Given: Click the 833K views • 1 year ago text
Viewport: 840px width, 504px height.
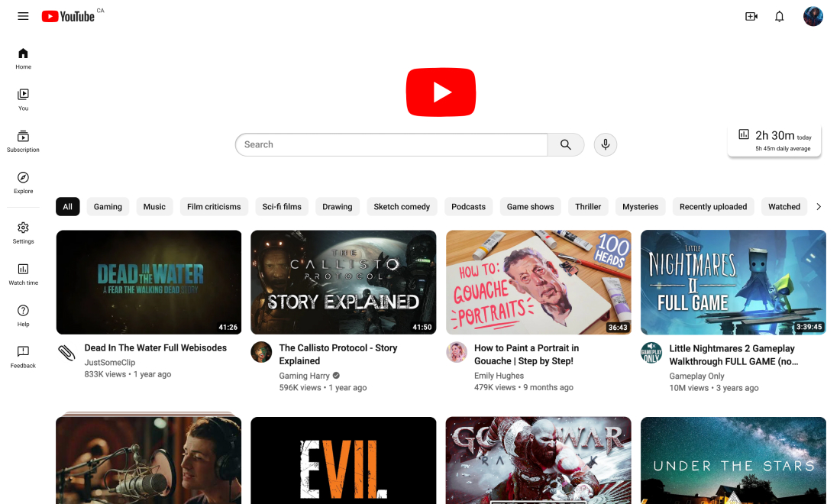Looking at the screenshot, I should pos(128,374).
